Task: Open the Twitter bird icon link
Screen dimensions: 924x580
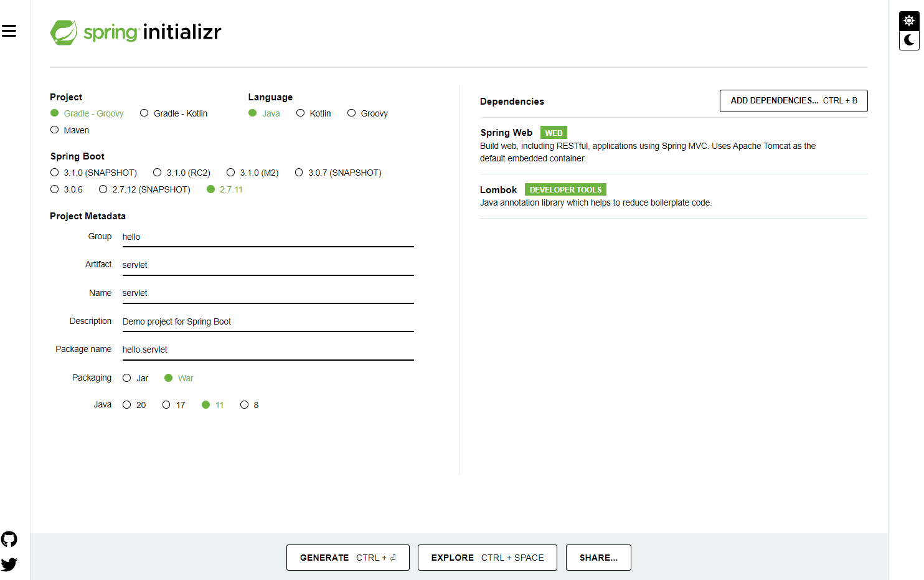Action: [9, 564]
